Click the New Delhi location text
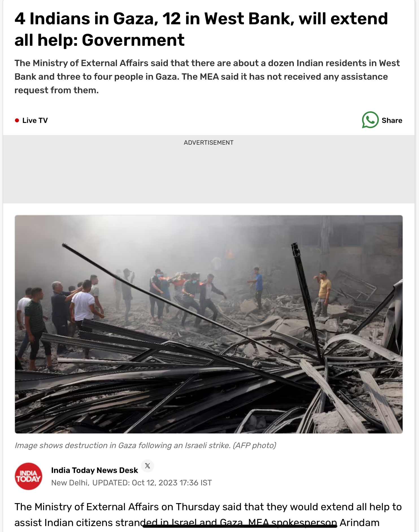The height and width of the screenshot is (532, 419). click(70, 483)
